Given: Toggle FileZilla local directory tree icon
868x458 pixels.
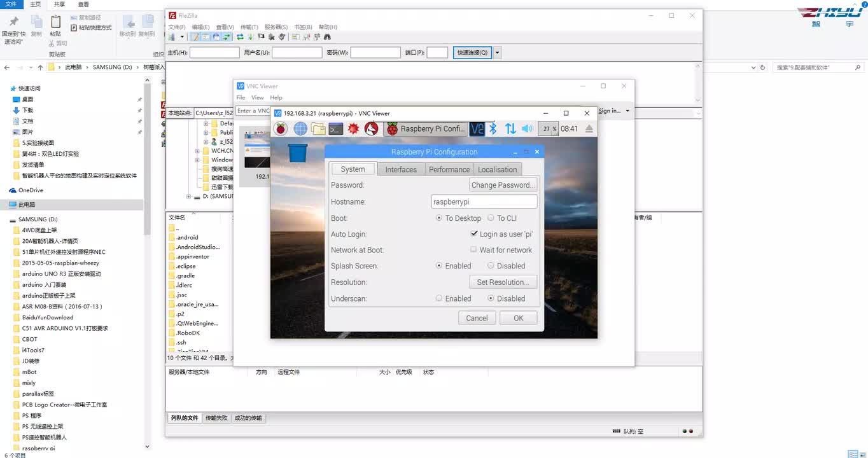Looking at the screenshot, I should [206, 37].
